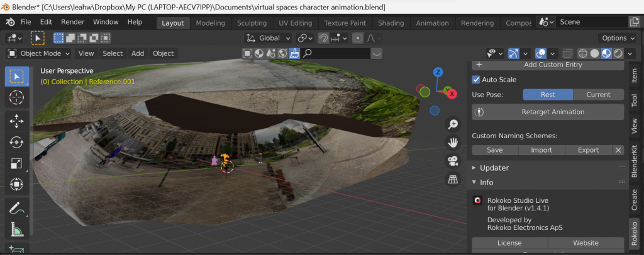This screenshot has width=644, height=255.
Task: Switch to material preview shading
Action: pyautogui.click(x=606, y=53)
